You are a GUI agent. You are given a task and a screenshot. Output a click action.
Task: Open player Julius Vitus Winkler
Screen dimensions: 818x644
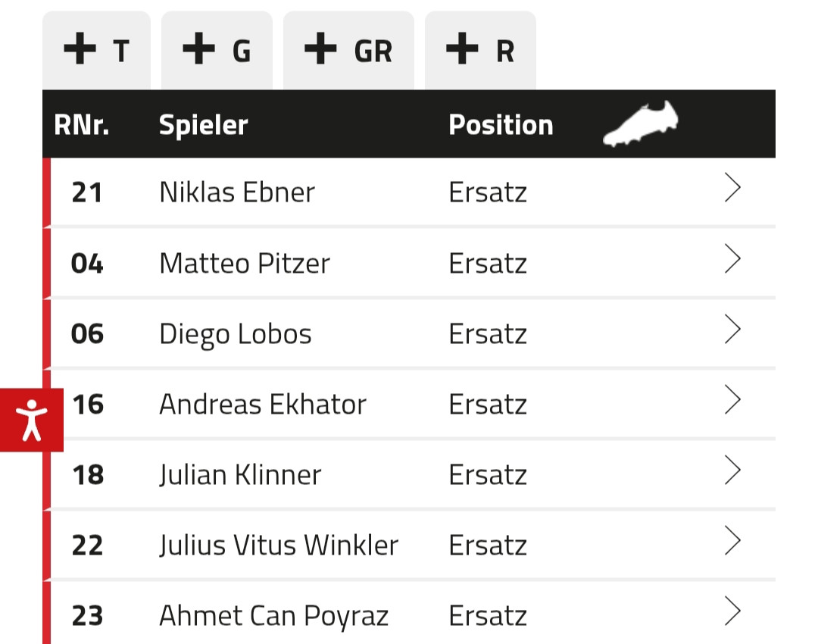tap(279, 546)
